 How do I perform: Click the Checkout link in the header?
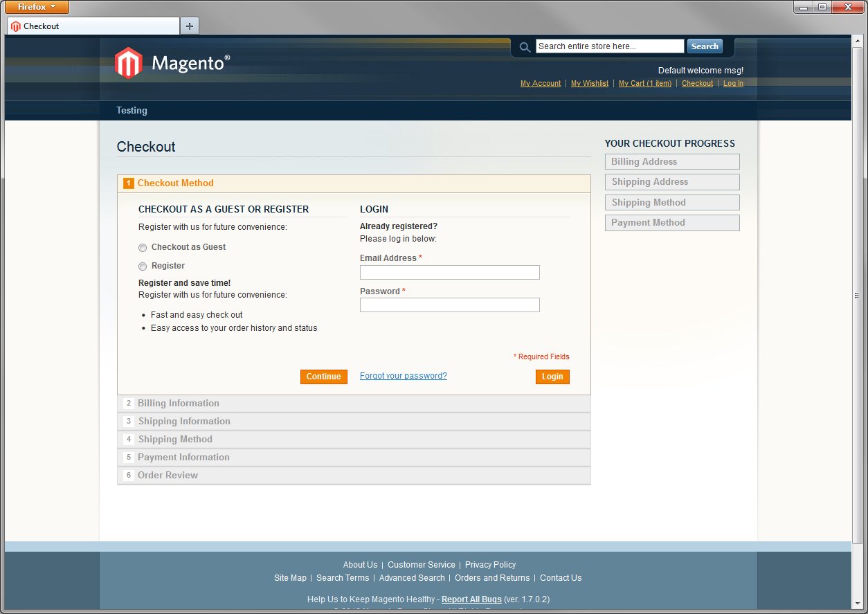click(x=697, y=84)
